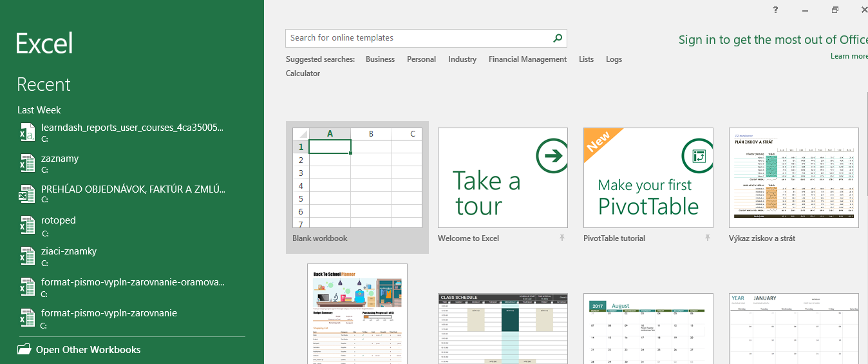The width and height of the screenshot is (868, 364).
Task: Select Calculator suggested search
Action: (x=303, y=73)
